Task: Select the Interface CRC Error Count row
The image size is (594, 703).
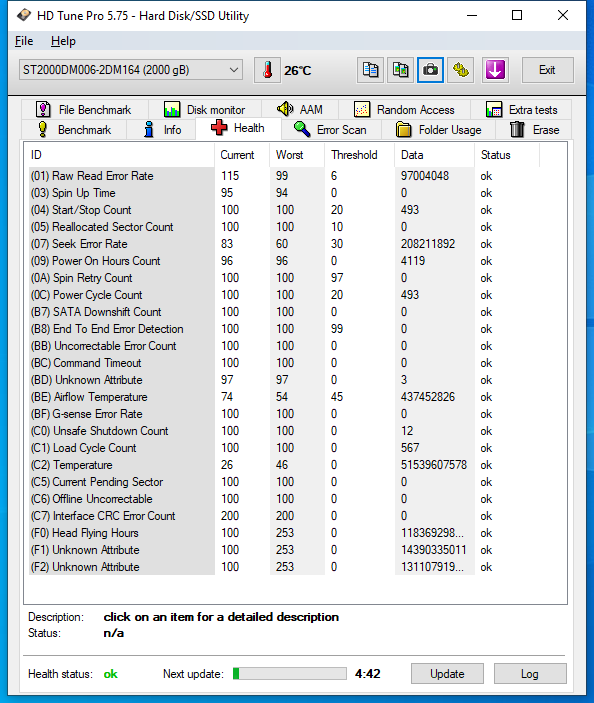Action: point(284,516)
